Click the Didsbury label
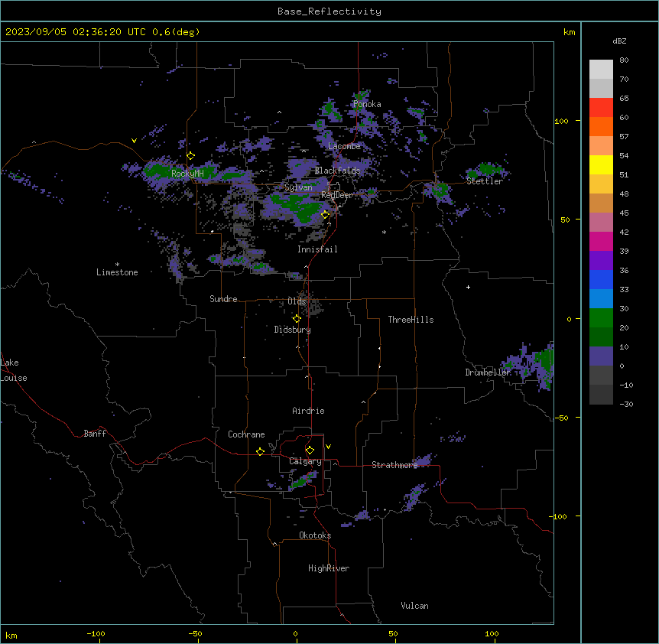This screenshot has width=659, height=644. point(293,330)
